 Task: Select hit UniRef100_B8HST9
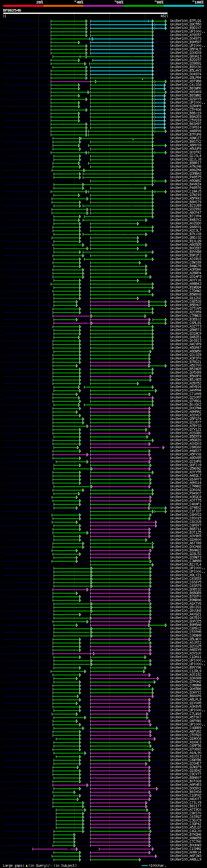186,202
